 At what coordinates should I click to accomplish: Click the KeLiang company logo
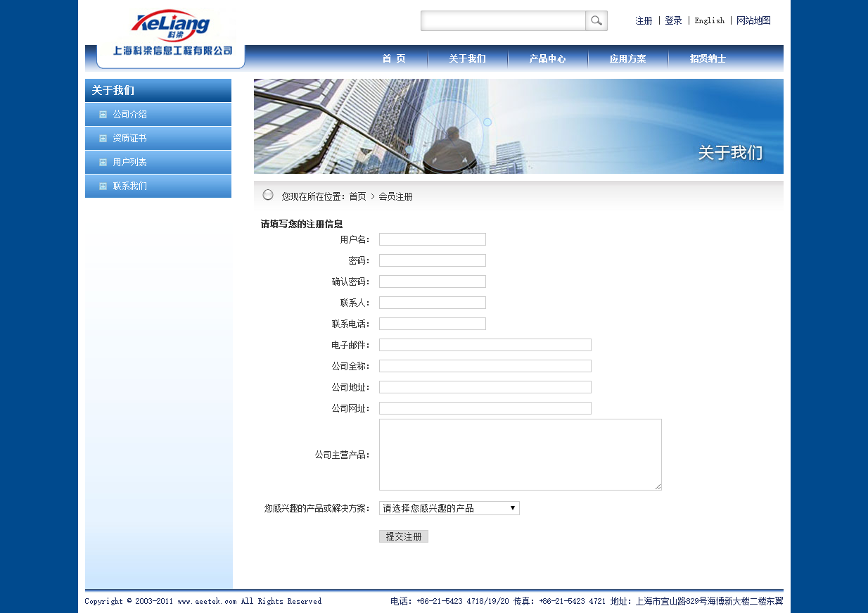click(170, 27)
